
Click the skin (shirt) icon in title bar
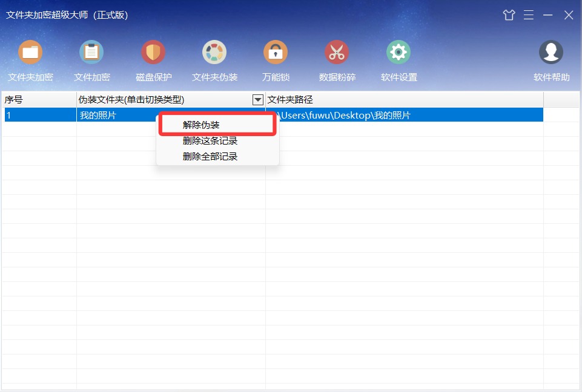509,15
